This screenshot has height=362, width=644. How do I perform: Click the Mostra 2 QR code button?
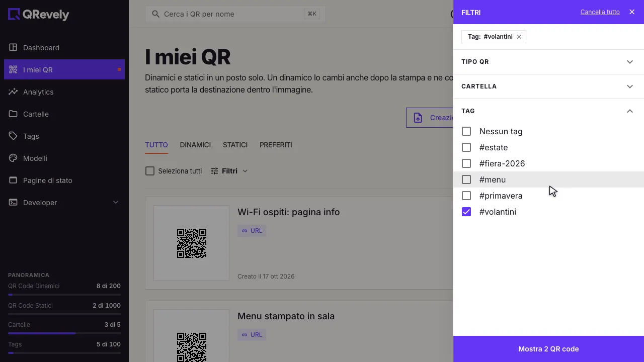548,349
